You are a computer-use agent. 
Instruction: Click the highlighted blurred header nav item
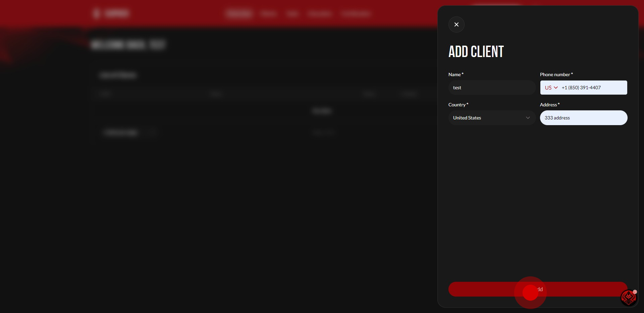point(239,13)
